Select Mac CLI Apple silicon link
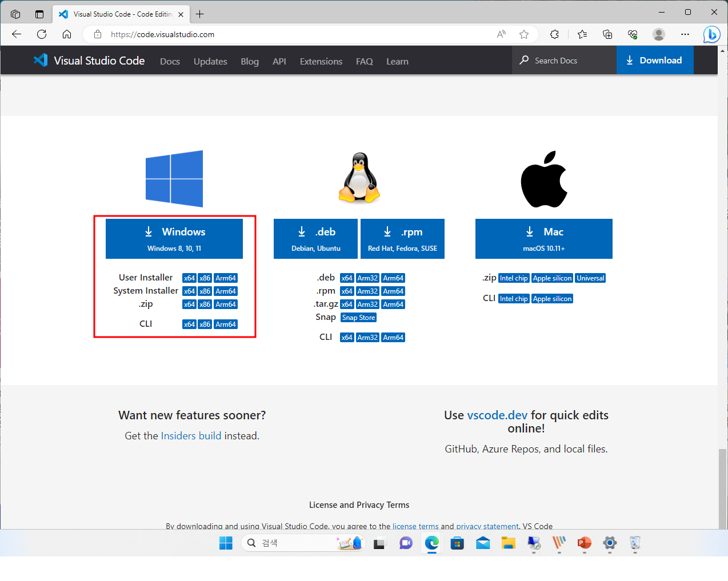The image size is (728, 581). (552, 299)
